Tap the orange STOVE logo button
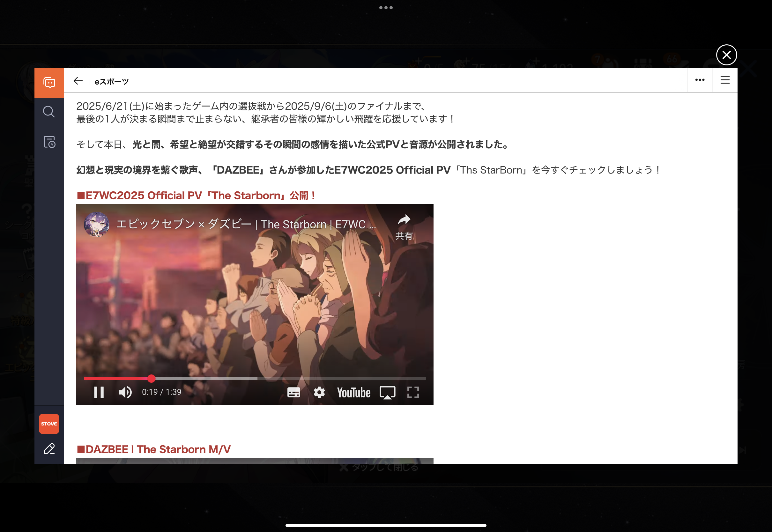 (49, 424)
